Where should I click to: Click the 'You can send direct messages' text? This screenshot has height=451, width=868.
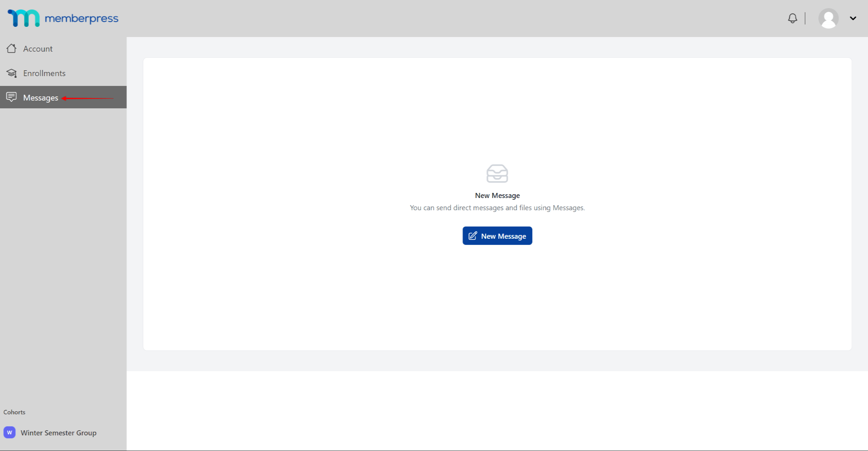497,208
